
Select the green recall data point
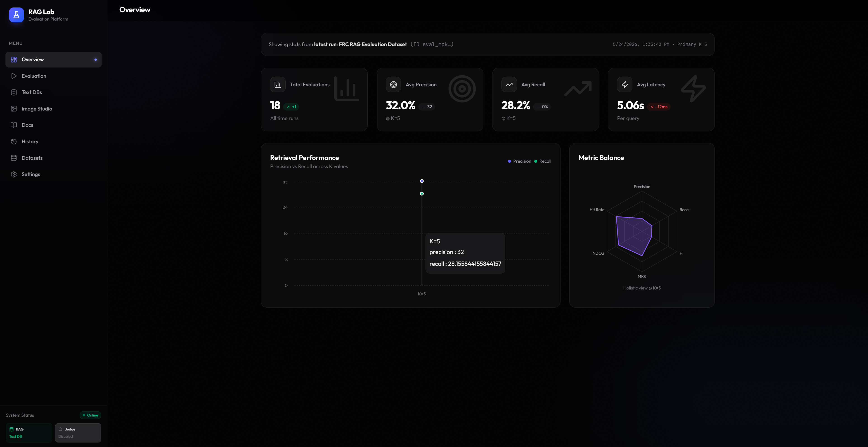pos(421,194)
